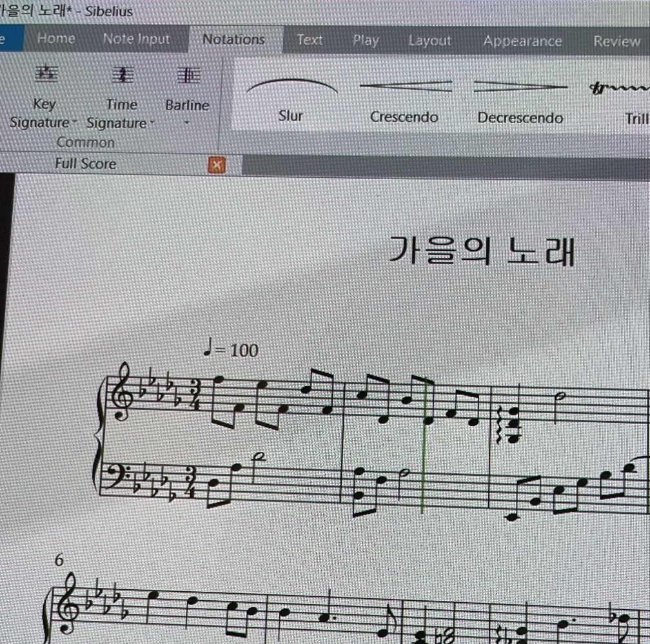Select the 3/4 time signature in treble staff
Screen dimensions: 650x644
(x=195, y=395)
